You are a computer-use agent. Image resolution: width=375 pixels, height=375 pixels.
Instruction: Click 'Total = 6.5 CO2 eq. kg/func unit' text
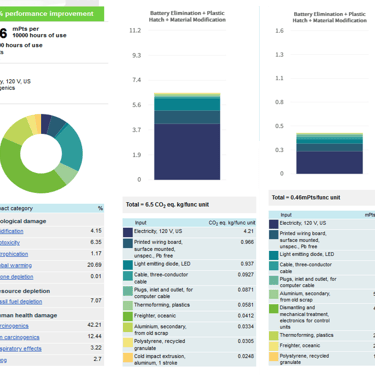(167, 204)
